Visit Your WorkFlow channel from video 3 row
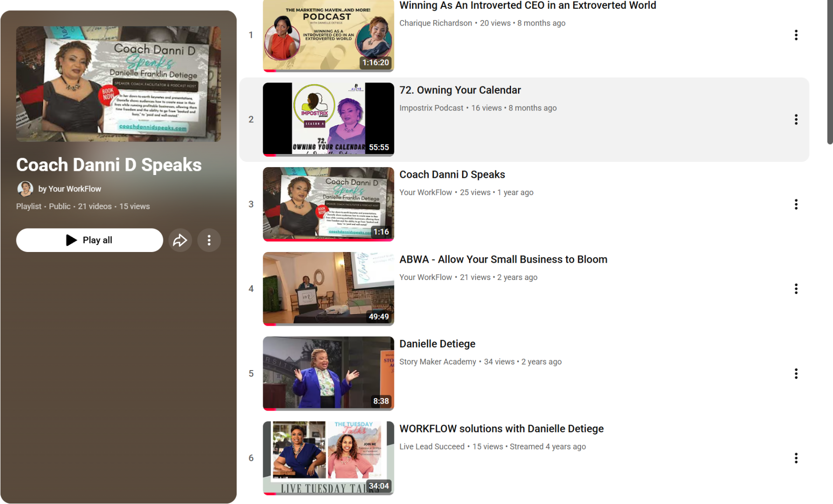Viewport: 833px width, 504px height. tap(426, 193)
